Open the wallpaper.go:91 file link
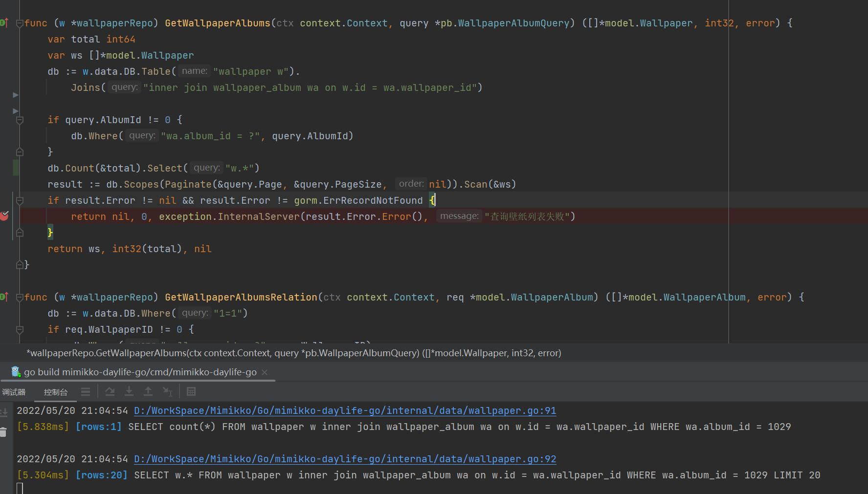The width and height of the screenshot is (868, 494). (x=345, y=410)
